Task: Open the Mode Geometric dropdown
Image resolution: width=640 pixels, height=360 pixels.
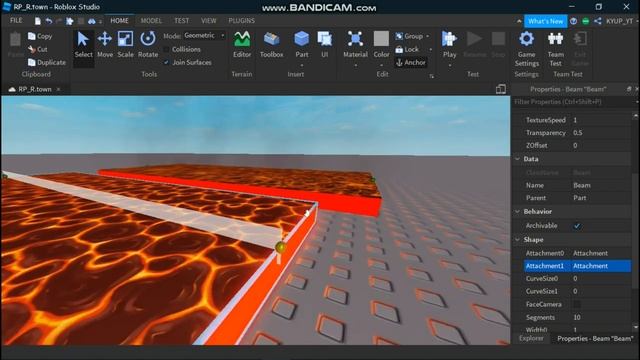Action: click(204, 36)
